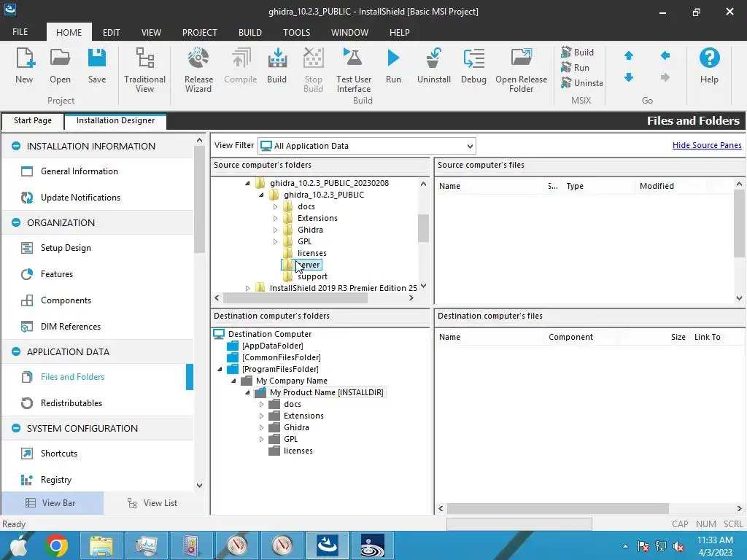
Task: Save the project via the Save icon
Action: pos(97,66)
